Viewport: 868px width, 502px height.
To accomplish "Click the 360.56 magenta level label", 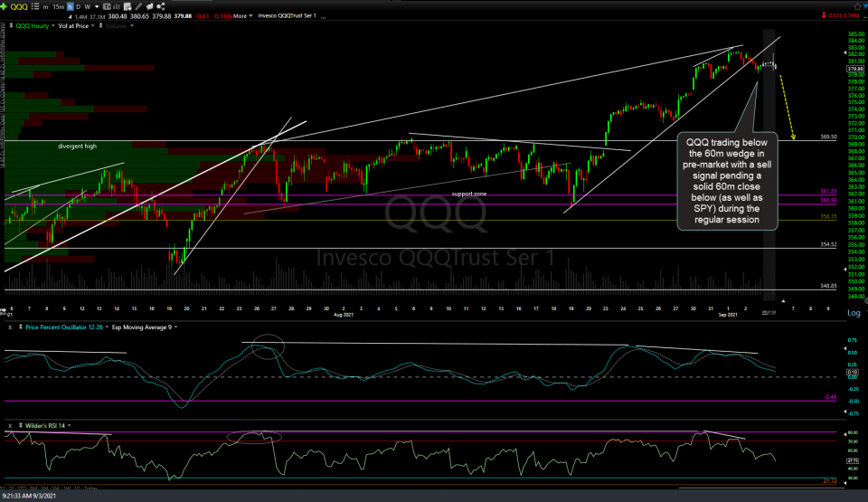I will 829,201.
